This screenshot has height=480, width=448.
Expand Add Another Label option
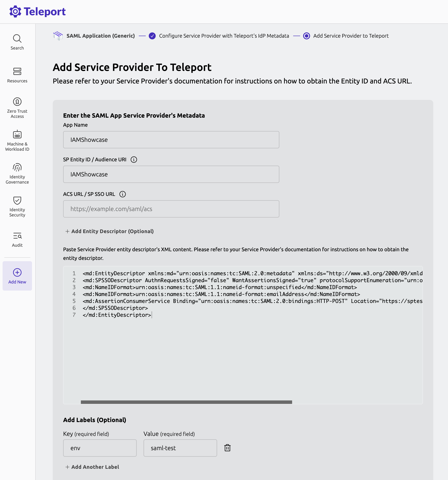(92, 467)
